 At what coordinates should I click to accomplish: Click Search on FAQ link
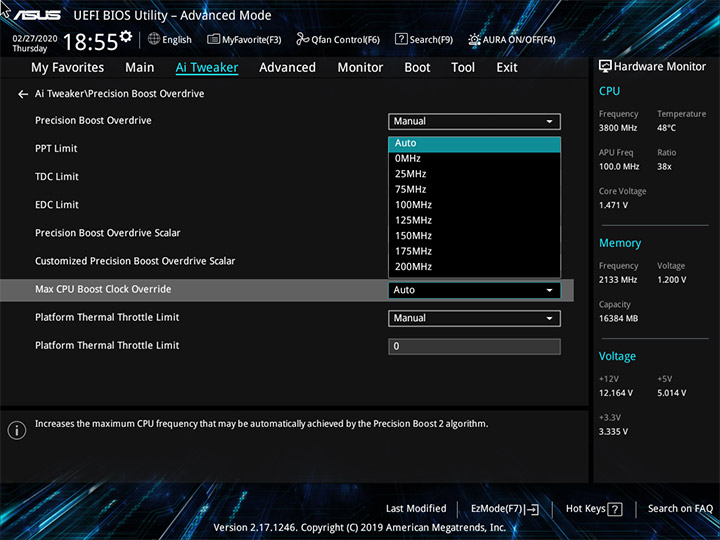click(x=680, y=508)
